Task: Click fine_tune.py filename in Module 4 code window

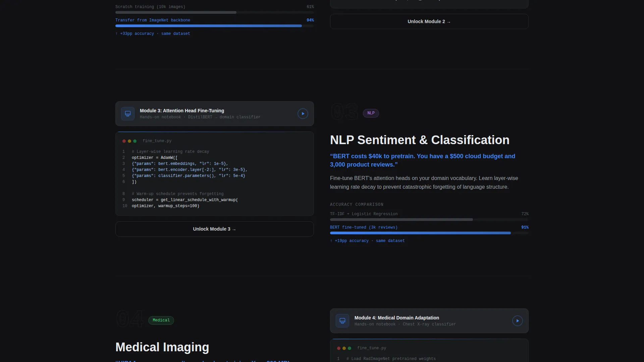Action: coord(372,348)
